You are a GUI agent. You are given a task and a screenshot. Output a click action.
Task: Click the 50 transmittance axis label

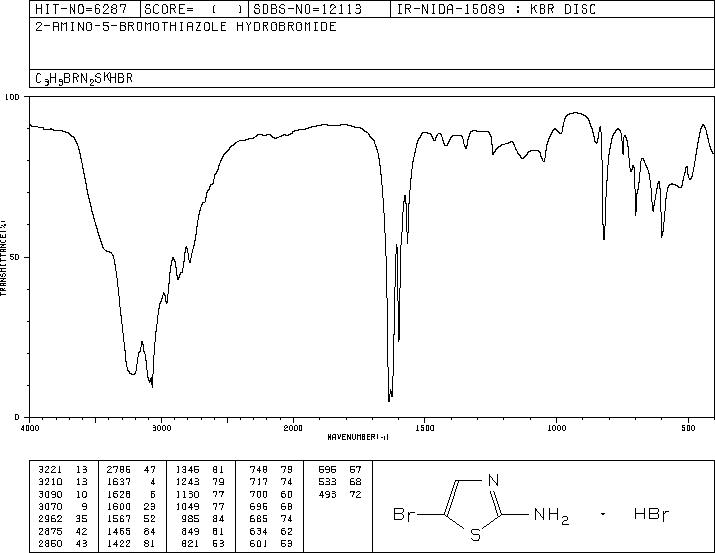click(x=14, y=257)
